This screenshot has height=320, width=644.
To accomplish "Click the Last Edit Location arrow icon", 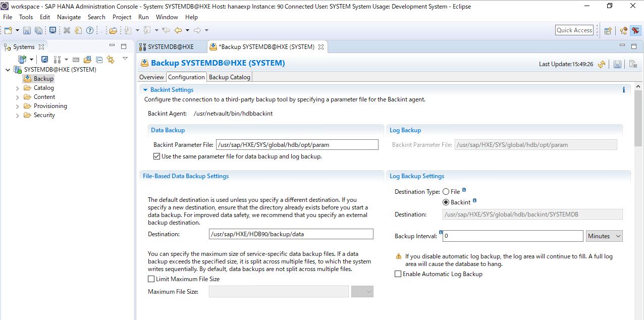I will [166, 30].
